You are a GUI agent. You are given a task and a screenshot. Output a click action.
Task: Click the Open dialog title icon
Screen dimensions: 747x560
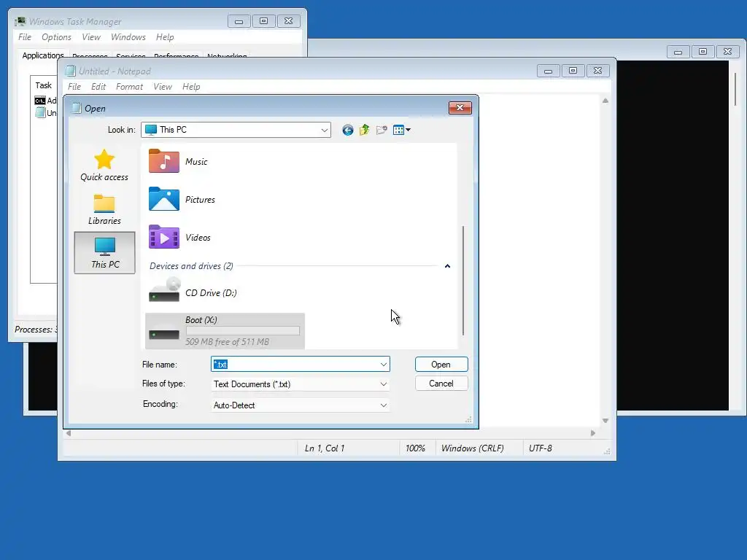tap(76, 108)
